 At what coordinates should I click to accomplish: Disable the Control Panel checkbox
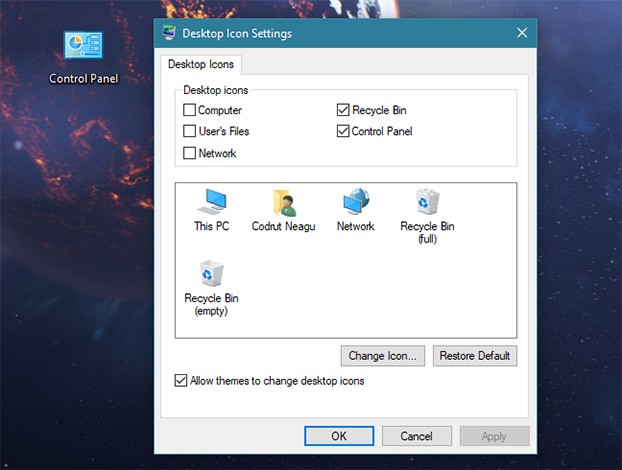click(x=344, y=131)
